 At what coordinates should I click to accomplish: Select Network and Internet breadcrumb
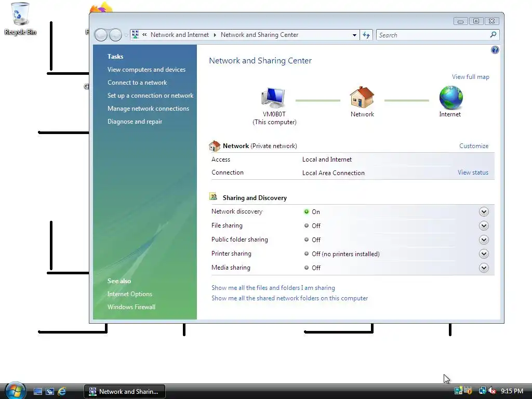coord(179,35)
